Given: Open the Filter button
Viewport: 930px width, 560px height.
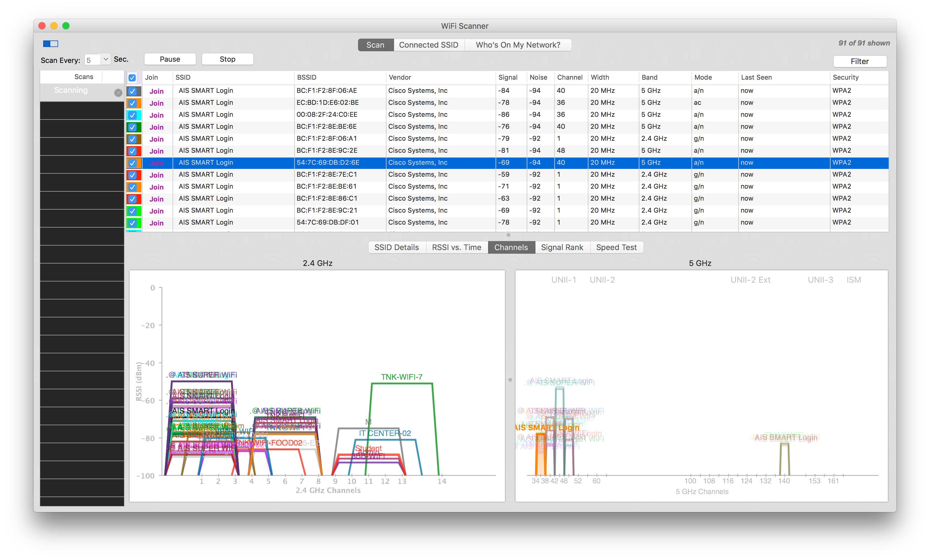Looking at the screenshot, I should [860, 61].
